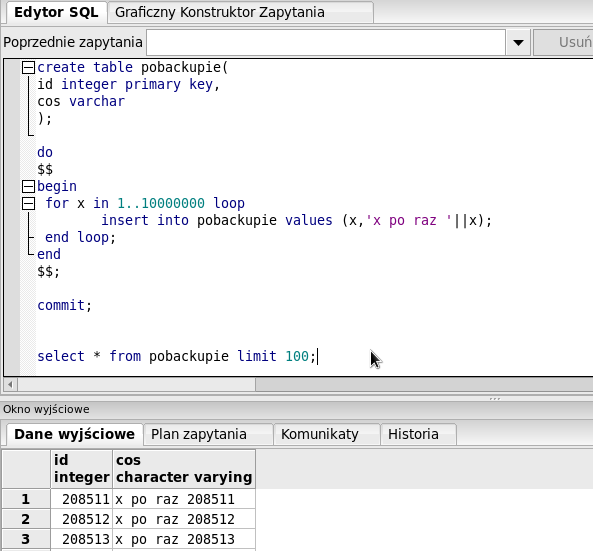Select result row 3 header
This screenshot has width=593, height=551.
click(x=26, y=539)
